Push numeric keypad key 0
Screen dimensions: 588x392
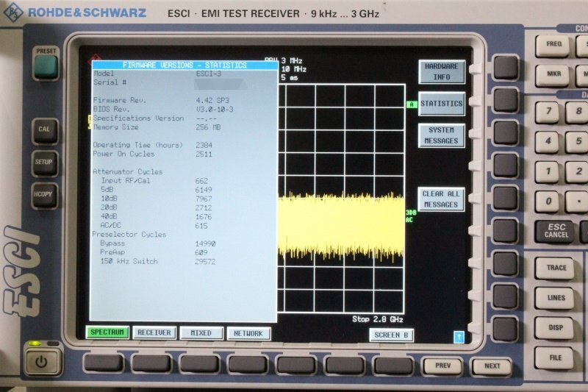(549, 202)
